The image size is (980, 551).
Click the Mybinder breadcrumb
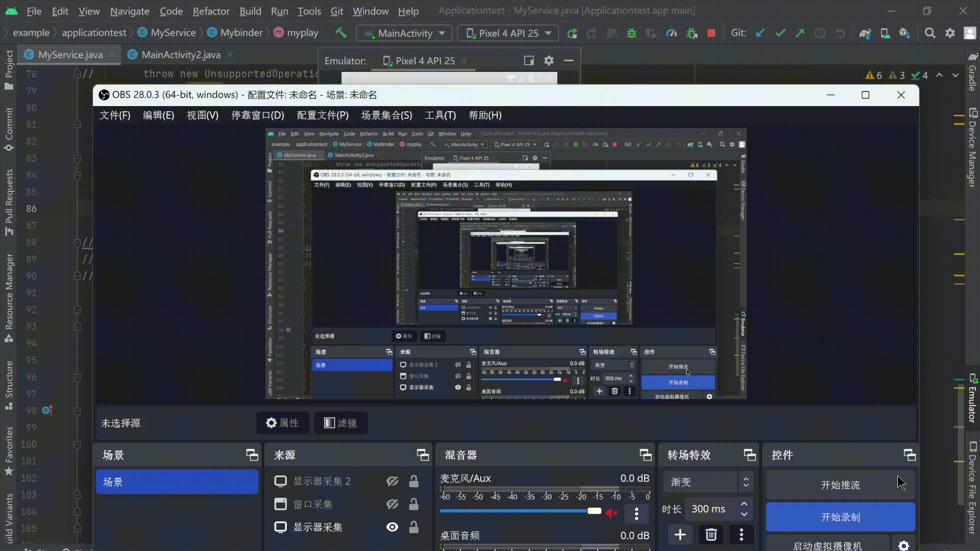click(234, 33)
